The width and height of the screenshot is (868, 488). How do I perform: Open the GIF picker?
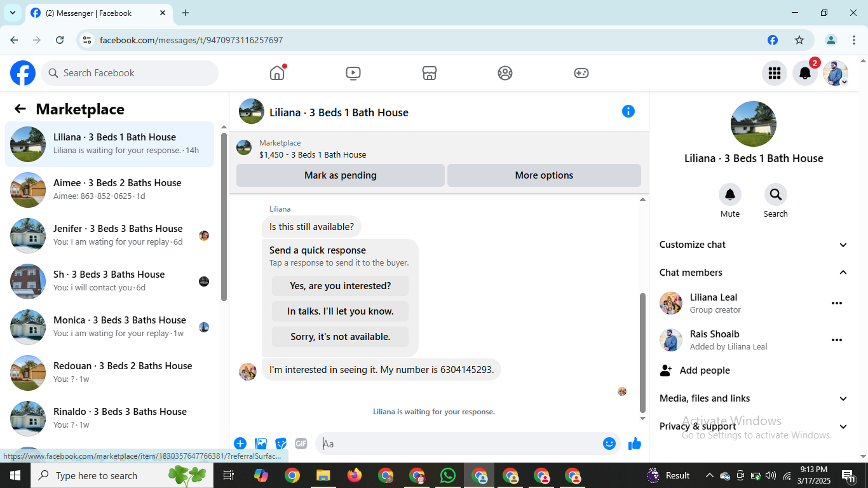301,444
